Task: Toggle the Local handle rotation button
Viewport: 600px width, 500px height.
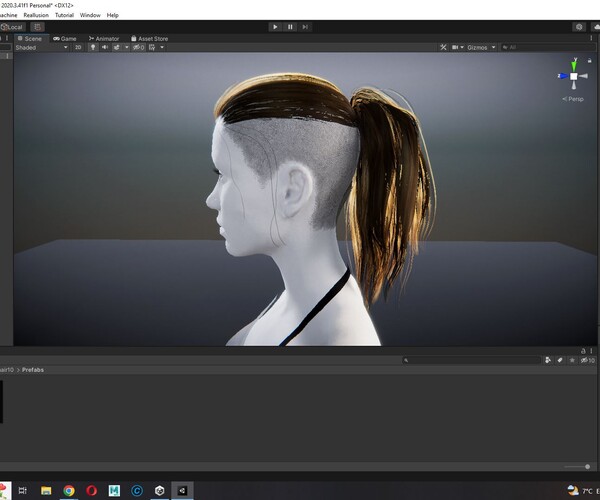Action: click(x=13, y=27)
